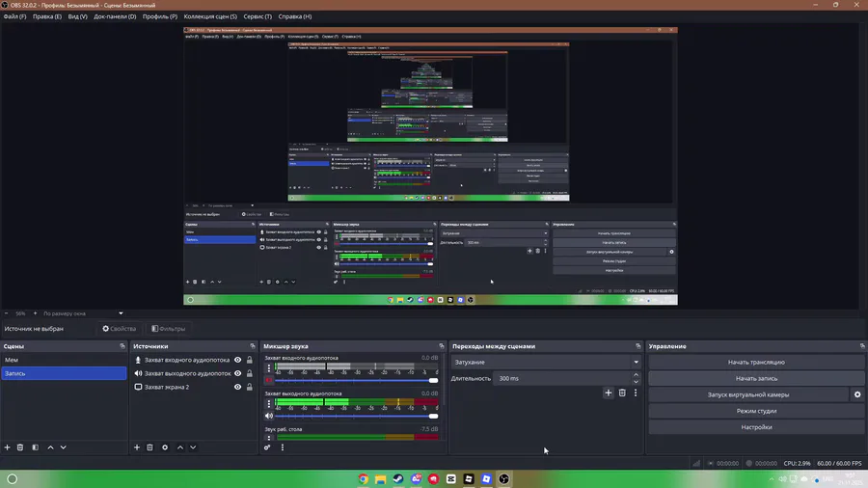The height and width of the screenshot is (488, 868).
Task: Delete the selected scene with trash icon
Action: click(20, 447)
